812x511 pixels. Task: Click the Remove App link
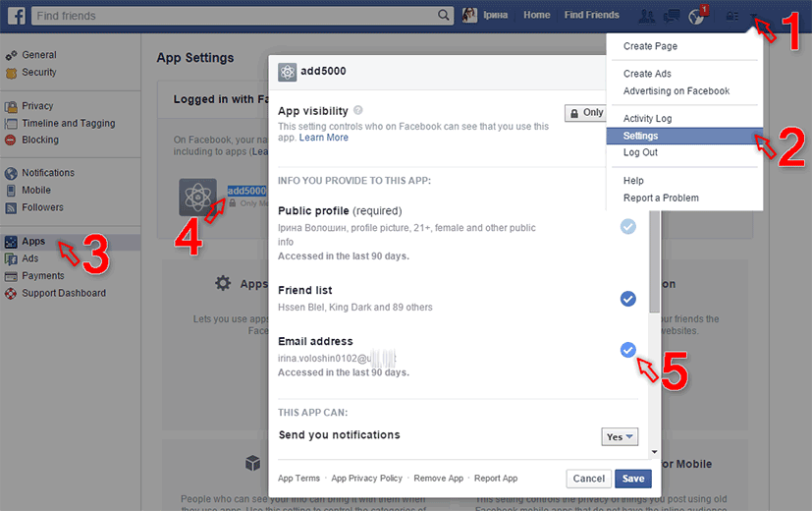(438, 478)
